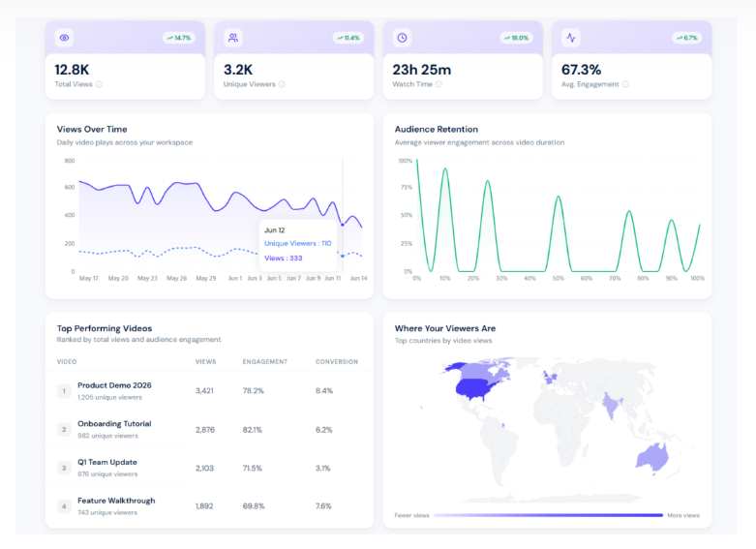The image size is (756, 549).
Task: Click rank badge 3 for Q1 Team Update
Action: click(64, 468)
